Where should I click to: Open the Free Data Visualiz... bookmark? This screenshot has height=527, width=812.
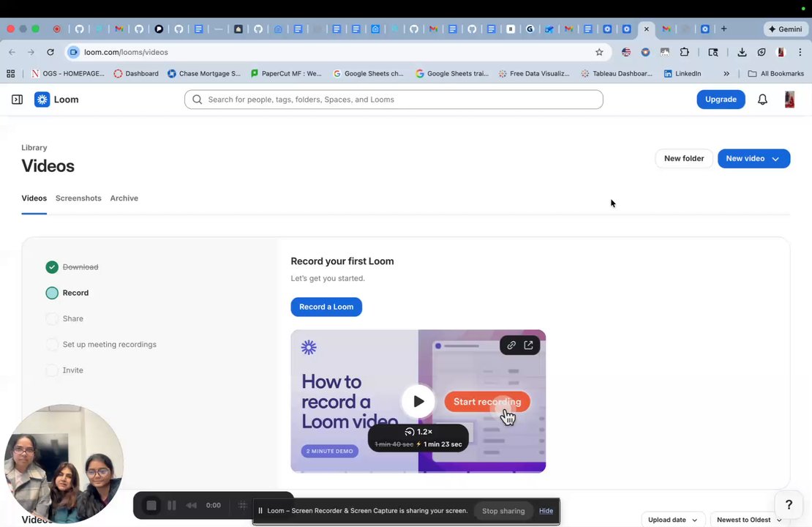coord(534,74)
